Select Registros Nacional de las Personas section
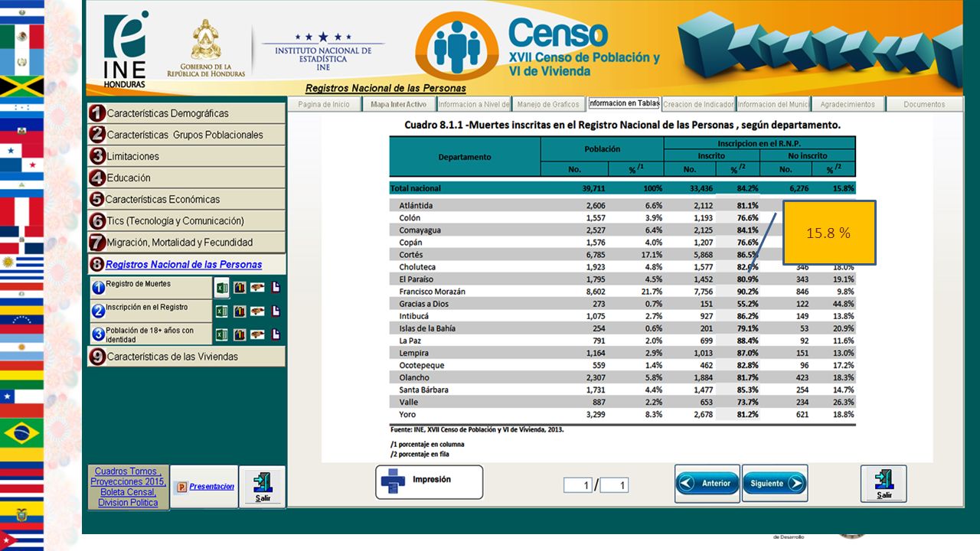980x551 pixels. pos(186,264)
